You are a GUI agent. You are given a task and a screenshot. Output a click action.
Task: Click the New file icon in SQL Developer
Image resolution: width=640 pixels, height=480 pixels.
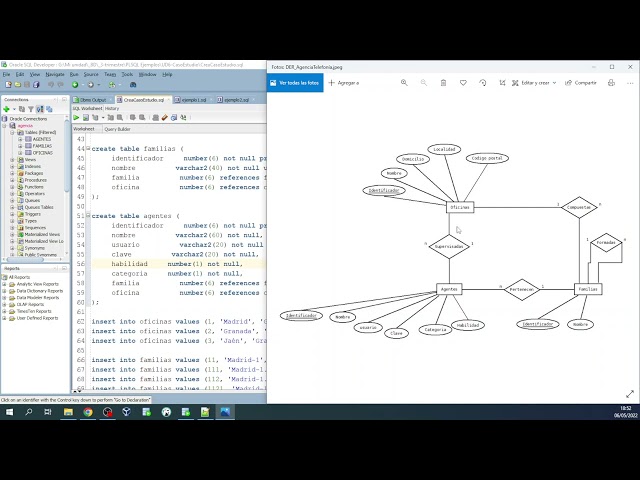pos(8,84)
